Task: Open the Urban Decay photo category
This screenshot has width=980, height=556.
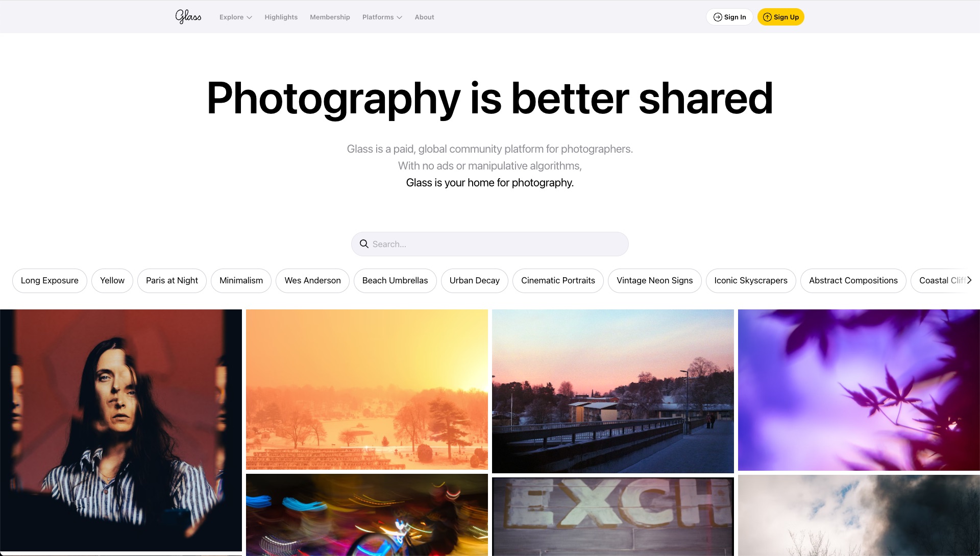Action: [x=474, y=280]
